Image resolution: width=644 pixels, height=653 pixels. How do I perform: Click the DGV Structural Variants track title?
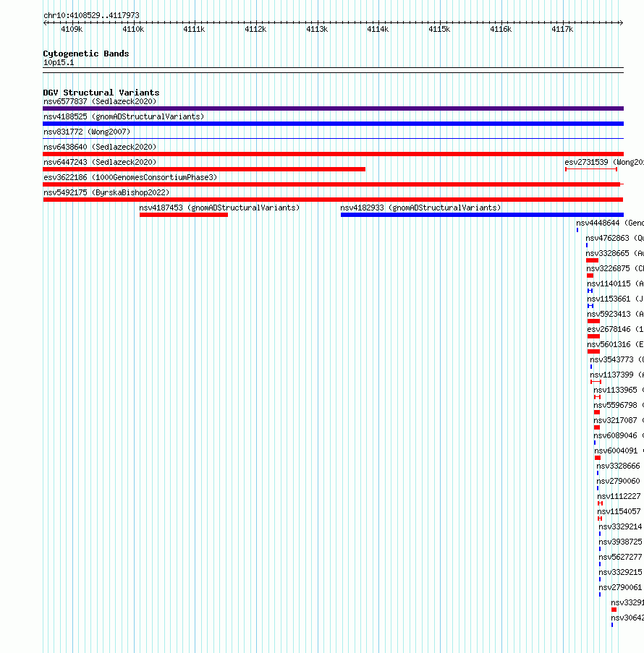pos(101,93)
